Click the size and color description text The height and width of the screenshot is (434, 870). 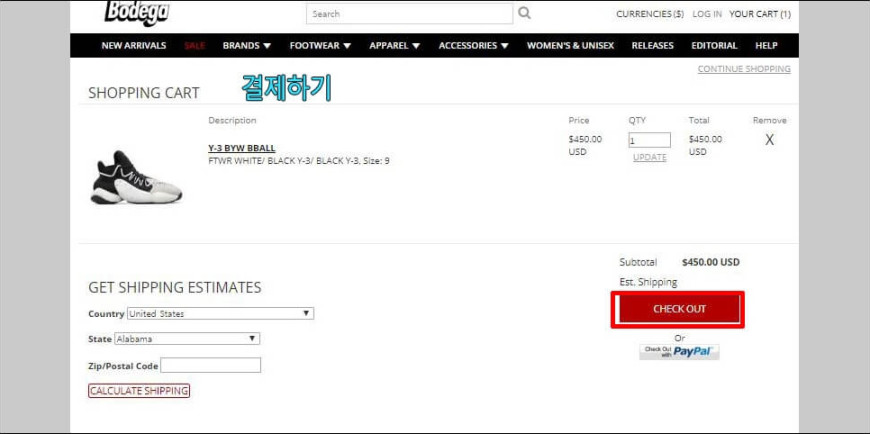299,161
